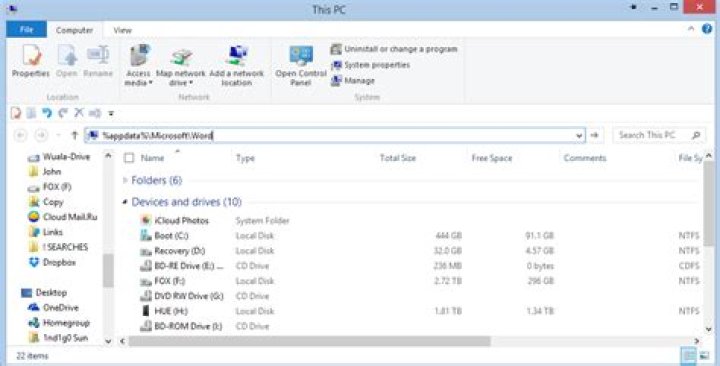Image resolution: width=720 pixels, height=366 pixels.
Task: Sort by Type column header
Action: coord(245,158)
